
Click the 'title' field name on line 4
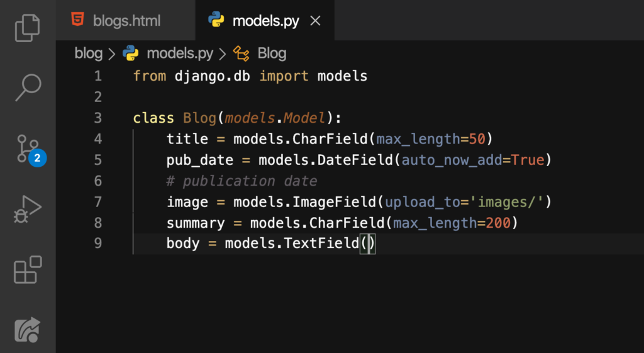click(187, 139)
